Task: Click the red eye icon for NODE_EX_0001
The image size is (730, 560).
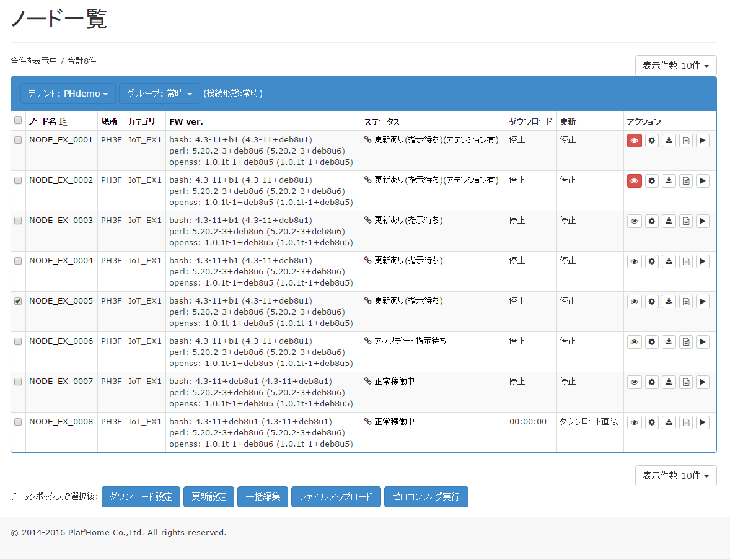Action: coord(634,141)
